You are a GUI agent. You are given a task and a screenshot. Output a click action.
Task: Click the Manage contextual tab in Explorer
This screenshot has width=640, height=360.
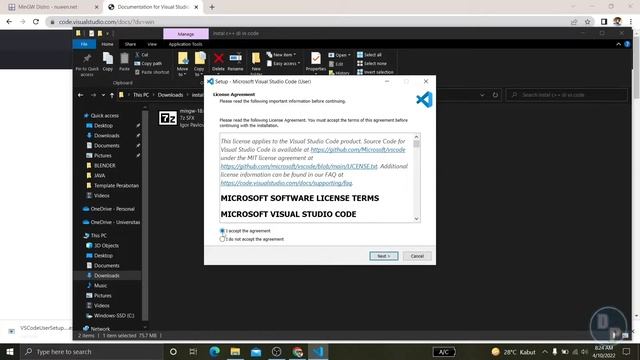tap(186, 34)
